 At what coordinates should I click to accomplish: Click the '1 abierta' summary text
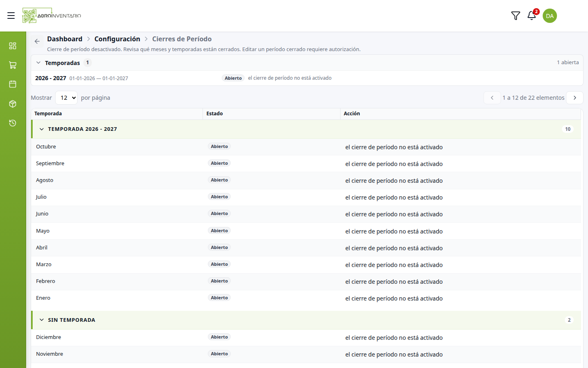click(x=568, y=63)
